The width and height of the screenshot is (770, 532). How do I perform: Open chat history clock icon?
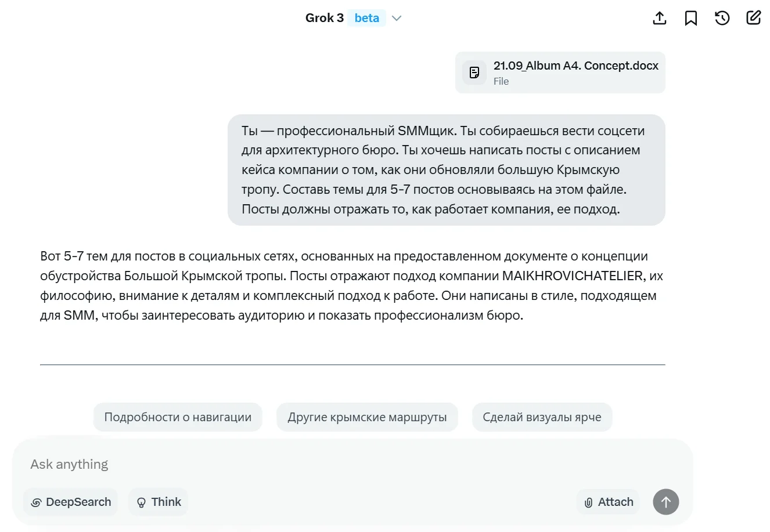[x=722, y=18]
